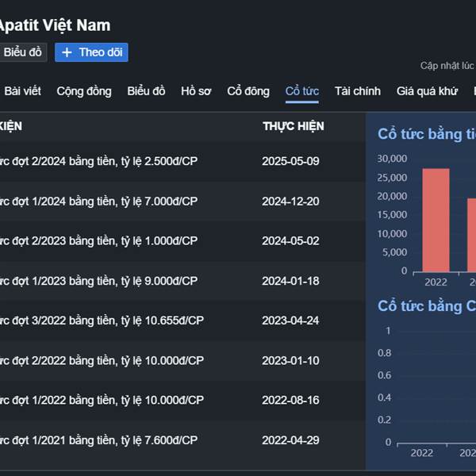The width and height of the screenshot is (476, 476).
Task: Click the Cập nhật lúc timestamp text
Action: point(447,66)
